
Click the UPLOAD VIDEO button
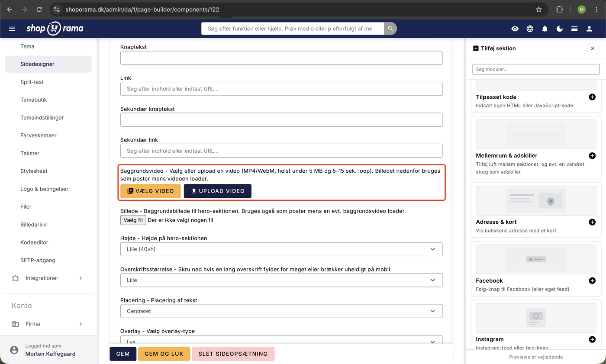(217, 191)
